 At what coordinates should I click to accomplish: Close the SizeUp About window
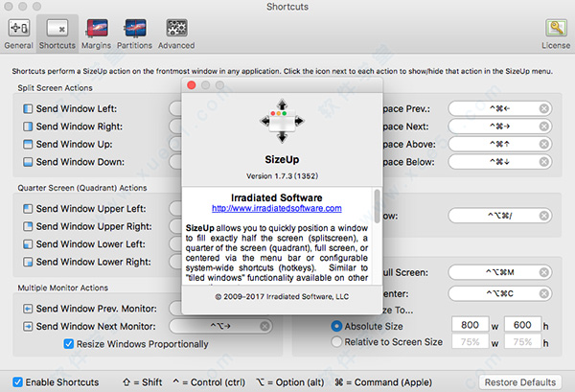(x=192, y=85)
